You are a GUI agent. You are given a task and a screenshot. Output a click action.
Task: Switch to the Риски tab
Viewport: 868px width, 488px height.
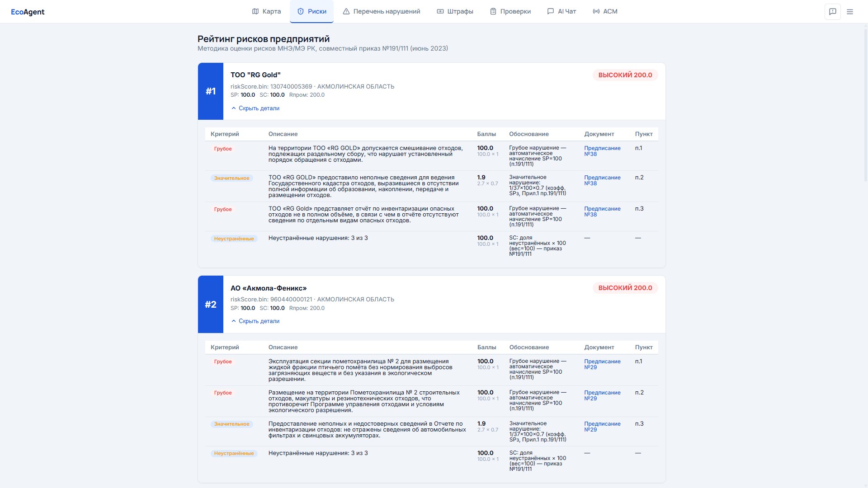click(311, 11)
